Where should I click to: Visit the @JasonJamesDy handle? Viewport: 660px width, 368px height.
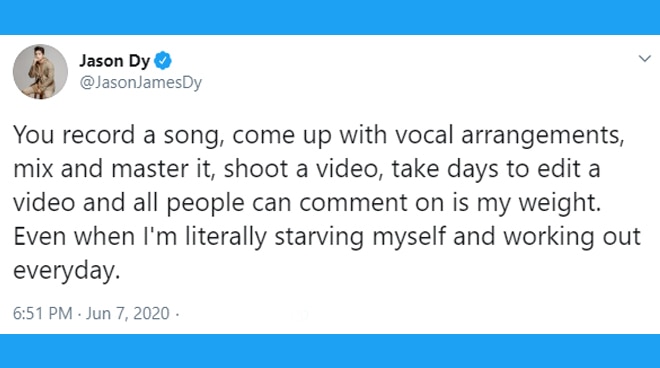tap(141, 82)
